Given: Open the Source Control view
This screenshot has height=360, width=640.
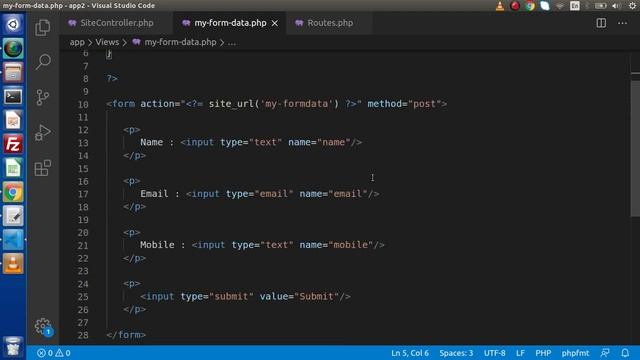Looking at the screenshot, I should point(42,97).
